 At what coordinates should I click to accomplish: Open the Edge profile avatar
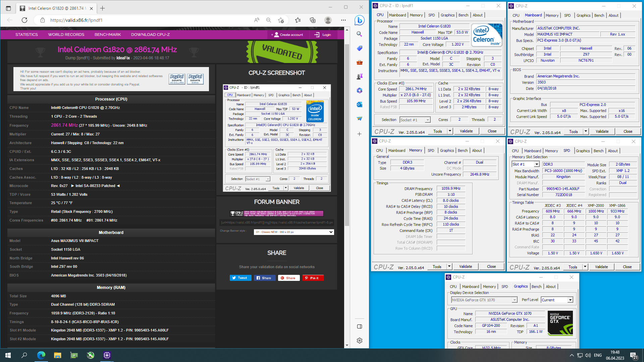[328, 20]
